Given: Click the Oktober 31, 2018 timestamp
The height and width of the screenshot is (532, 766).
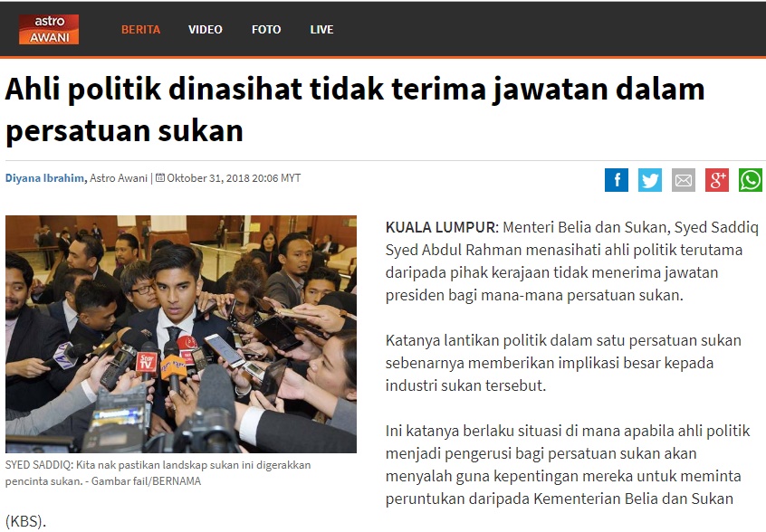Looking at the screenshot, I should tap(234, 178).
